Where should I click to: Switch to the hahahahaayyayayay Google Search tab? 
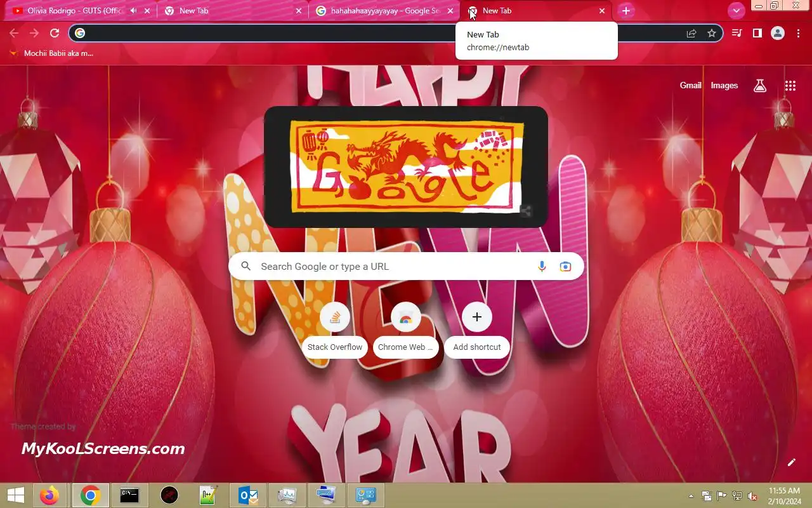384,11
